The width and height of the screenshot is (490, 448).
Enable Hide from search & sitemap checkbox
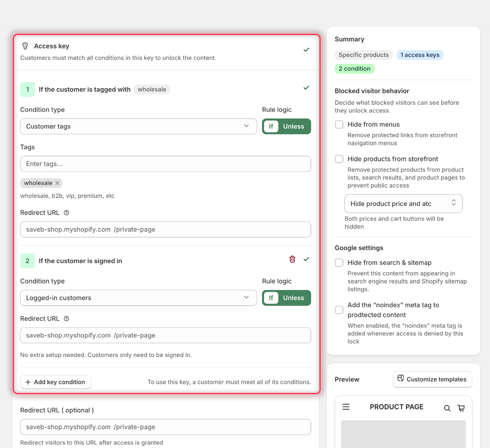pyautogui.click(x=339, y=262)
